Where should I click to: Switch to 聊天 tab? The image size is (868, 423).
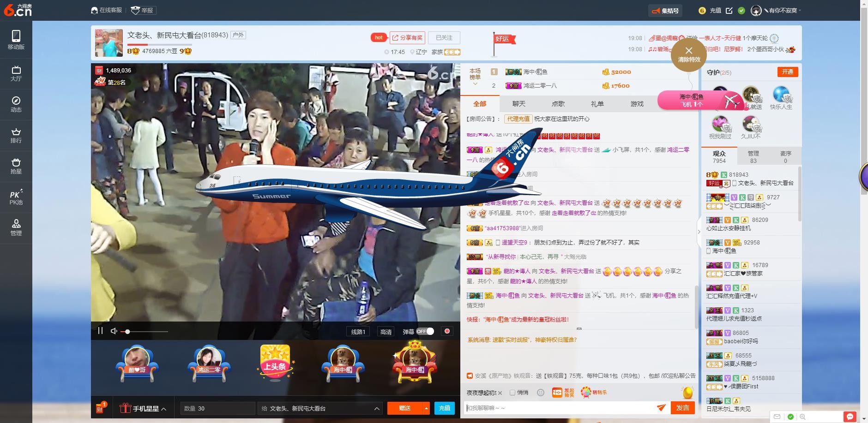(x=519, y=104)
